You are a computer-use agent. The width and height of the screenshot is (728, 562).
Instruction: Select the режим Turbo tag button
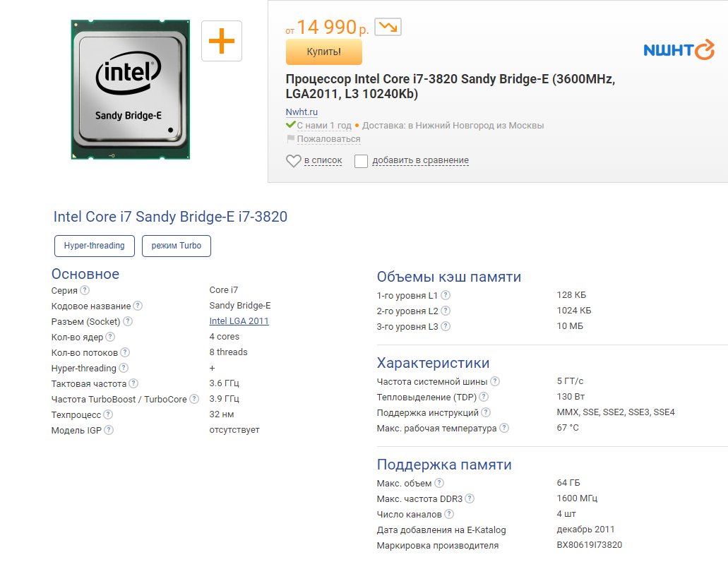177,246
